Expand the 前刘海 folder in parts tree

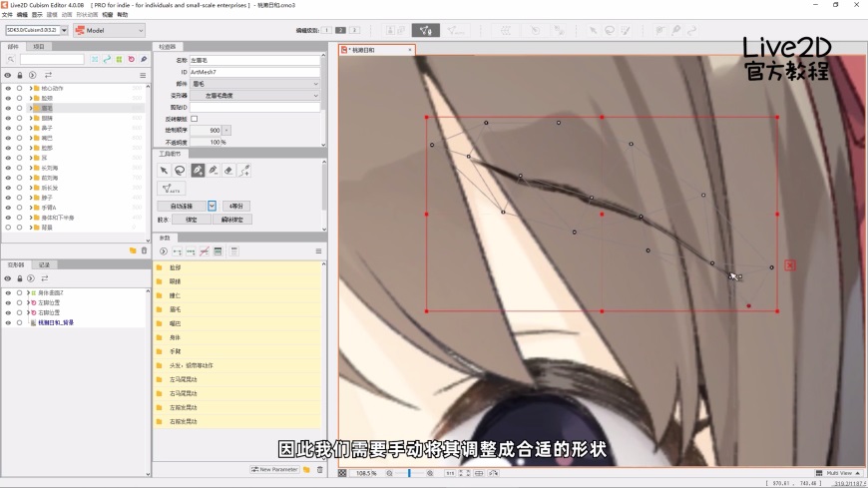(x=31, y=178)
